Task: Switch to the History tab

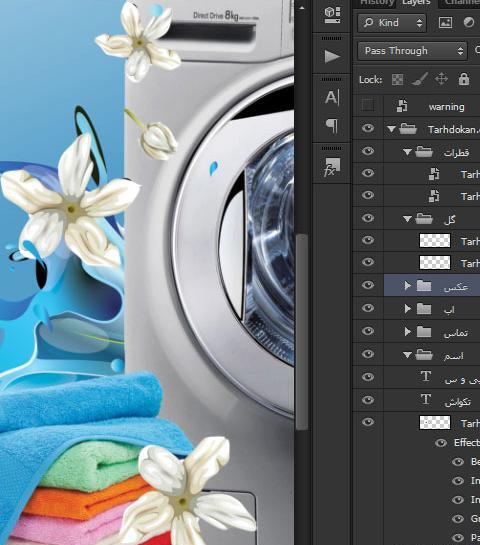Action: tap(376, 3)
